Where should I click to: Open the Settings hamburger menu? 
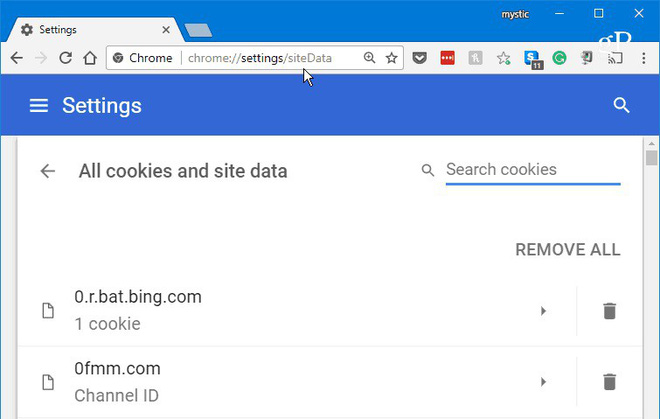tap(39, 106)
